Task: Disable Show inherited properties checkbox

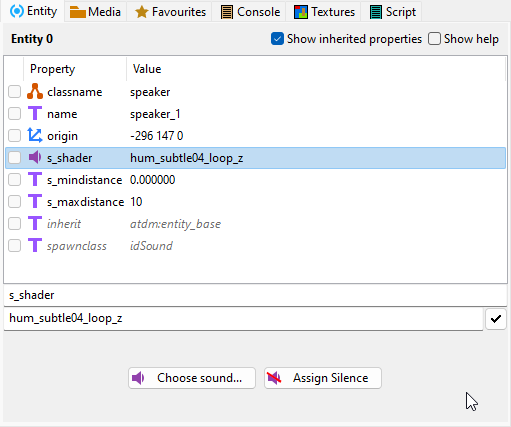Action: click(x=277, y=39)
